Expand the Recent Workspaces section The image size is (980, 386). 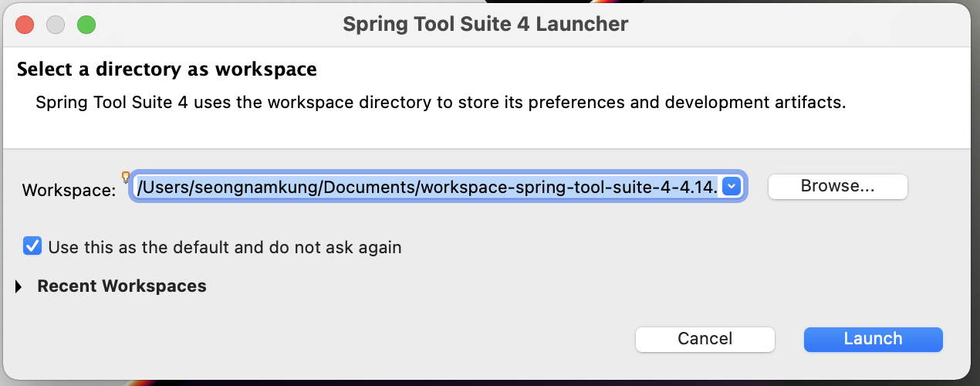[19, 286]
